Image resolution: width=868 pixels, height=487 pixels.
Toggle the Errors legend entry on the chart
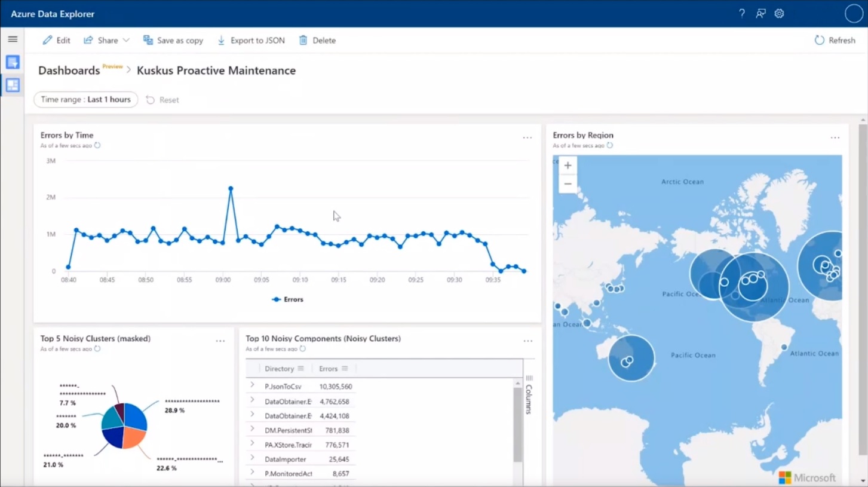pyautogui.click(x=287, y=299)
